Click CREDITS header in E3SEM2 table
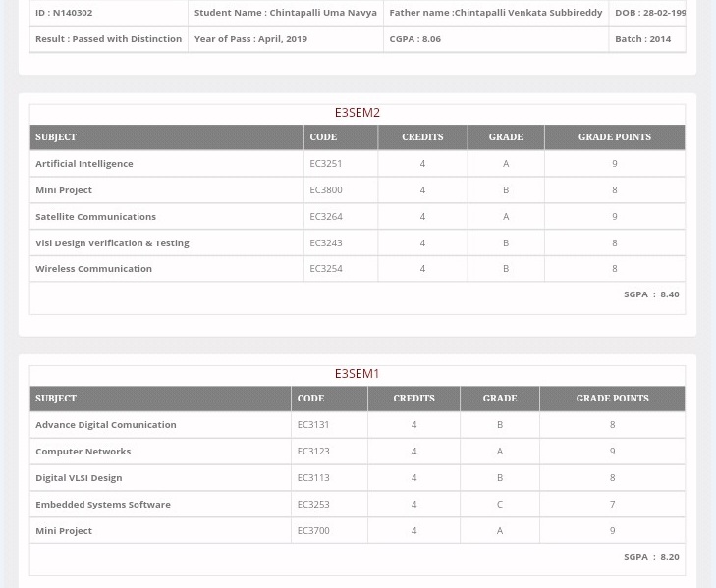Image resolution: width=716 pixels, height=588 pixels. (422, 137)
